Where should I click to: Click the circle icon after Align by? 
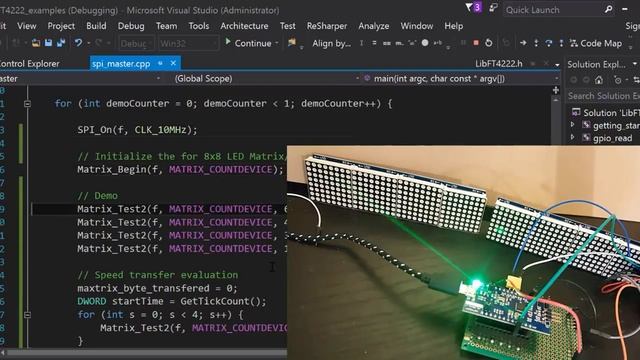425,42
